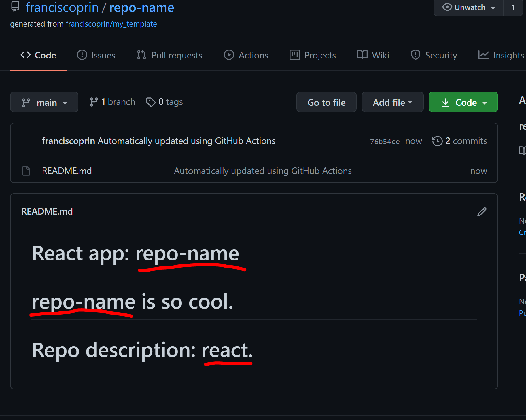The width and height of the screenshot is (526, 420).
Task: Open the latest commit message in header row
Action: [187, 141]
